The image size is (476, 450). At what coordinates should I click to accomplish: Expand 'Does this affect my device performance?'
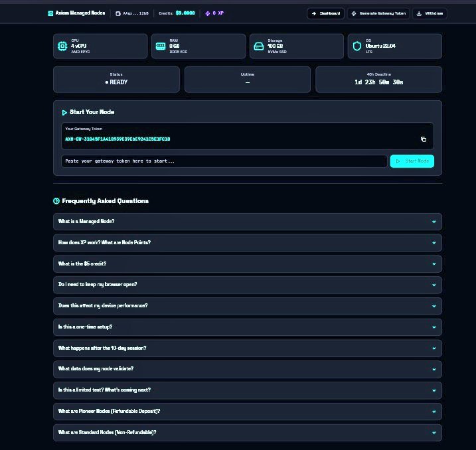pos(248,306)
